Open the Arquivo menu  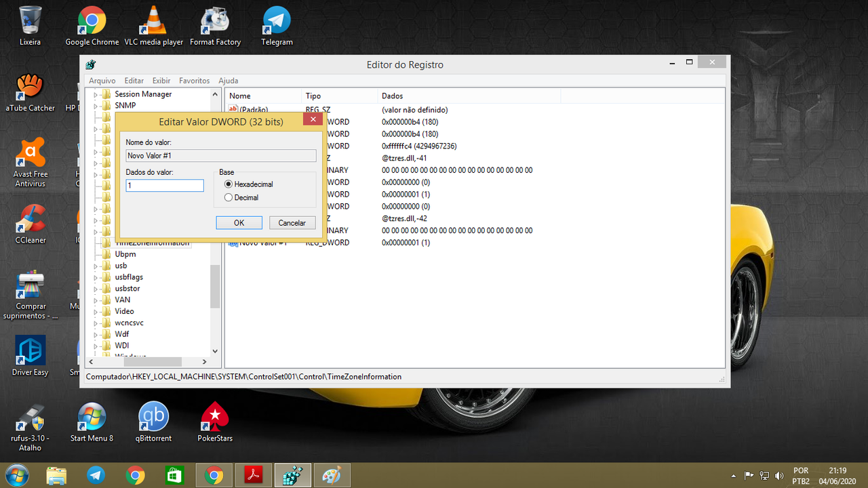click(102, 81)
